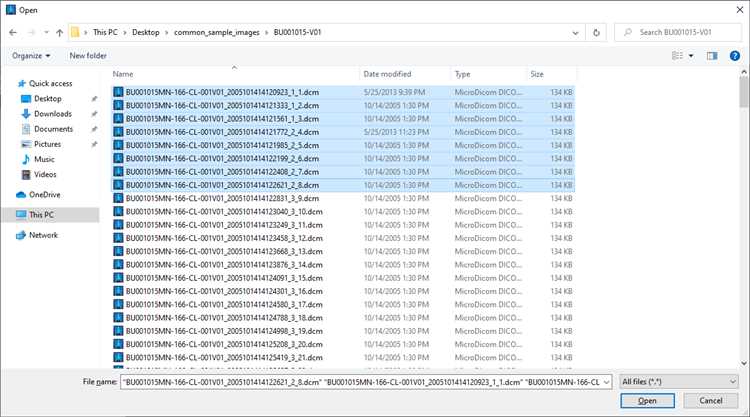750x417 pixels.
Task: Select file icon for ..._2_4.dcm
Action: (x=118, y=132)
